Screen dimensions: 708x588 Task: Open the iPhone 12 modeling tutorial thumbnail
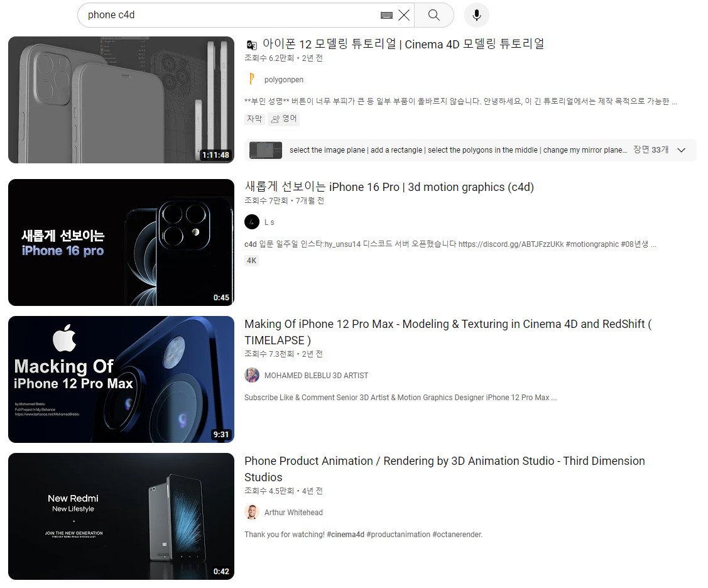121,100
